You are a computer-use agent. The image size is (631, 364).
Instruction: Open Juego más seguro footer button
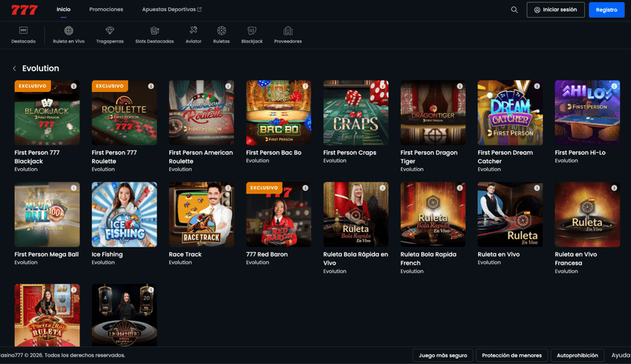(442, 355)
